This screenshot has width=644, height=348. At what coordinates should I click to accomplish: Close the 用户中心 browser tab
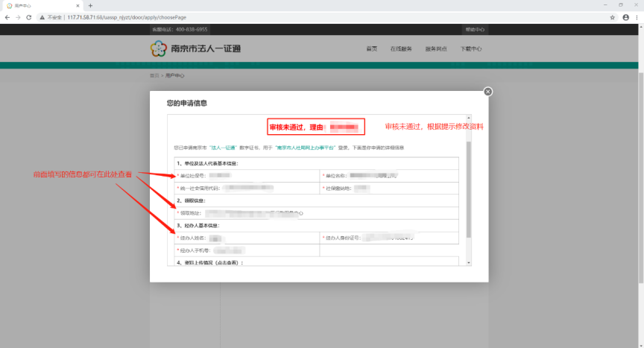point(78,5)
